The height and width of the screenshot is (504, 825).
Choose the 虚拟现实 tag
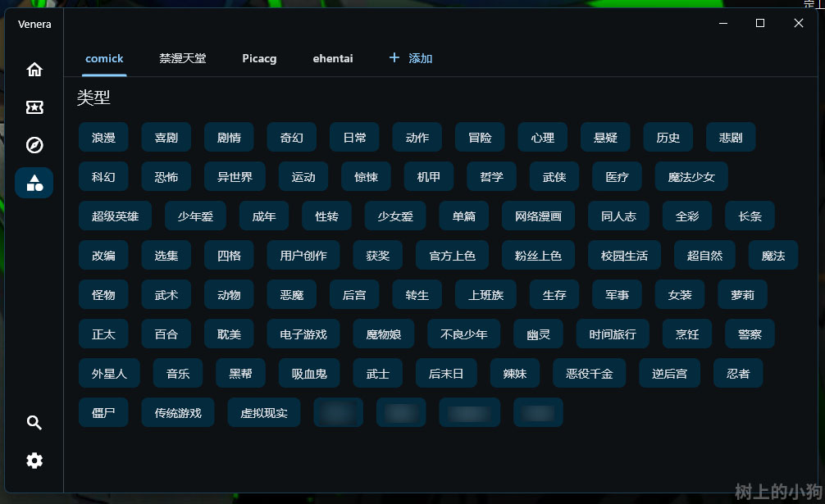pyautogui.click(x=264, y=413)
